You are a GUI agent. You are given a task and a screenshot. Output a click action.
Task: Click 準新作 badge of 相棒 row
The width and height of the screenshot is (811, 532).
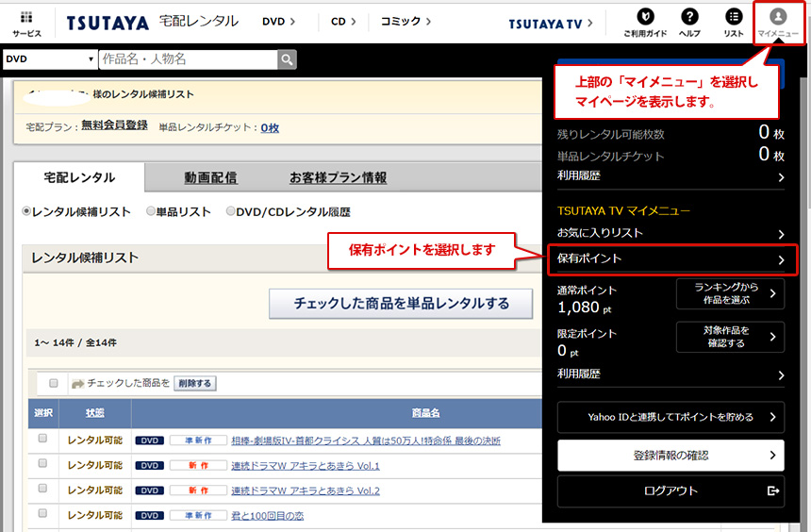coord(199,441)
